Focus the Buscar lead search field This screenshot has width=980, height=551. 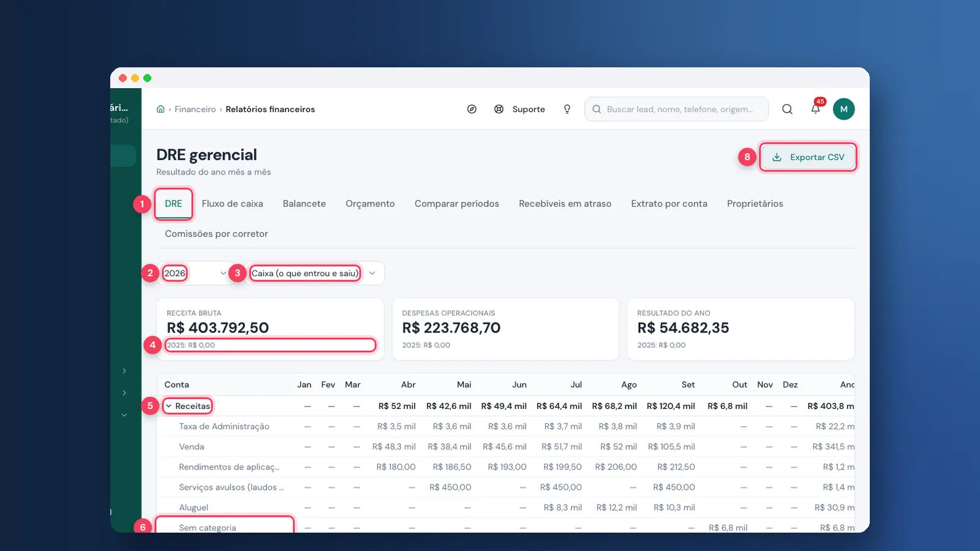677,109
